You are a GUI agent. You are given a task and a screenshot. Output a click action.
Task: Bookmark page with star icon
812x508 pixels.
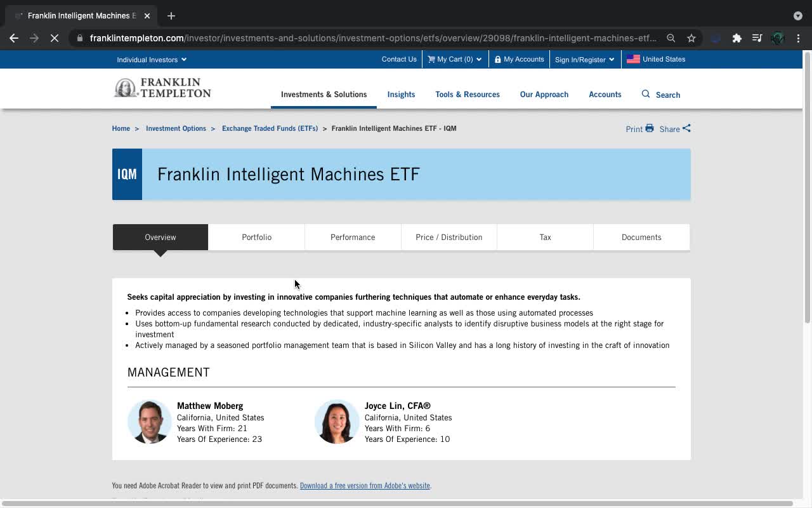(691, 38)
